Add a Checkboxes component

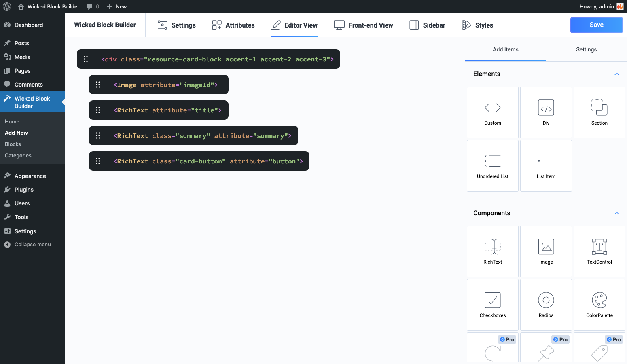pyautogui.click(x=493, y=305)
